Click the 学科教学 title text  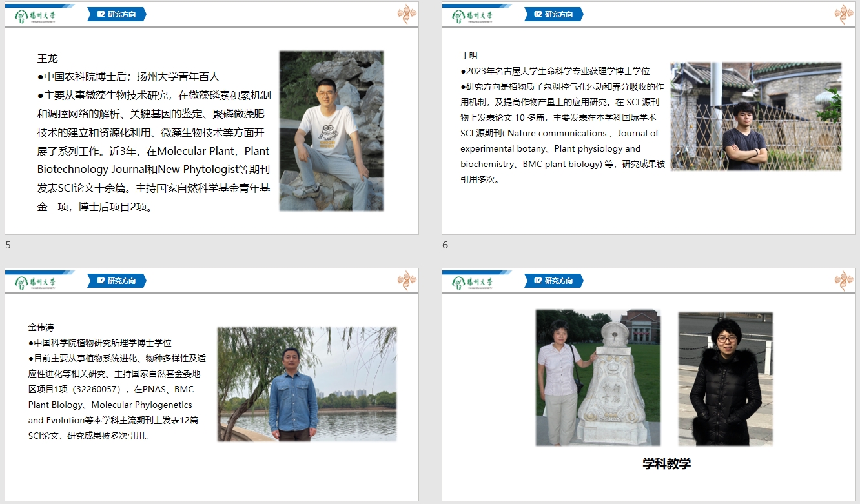point(666,464)
